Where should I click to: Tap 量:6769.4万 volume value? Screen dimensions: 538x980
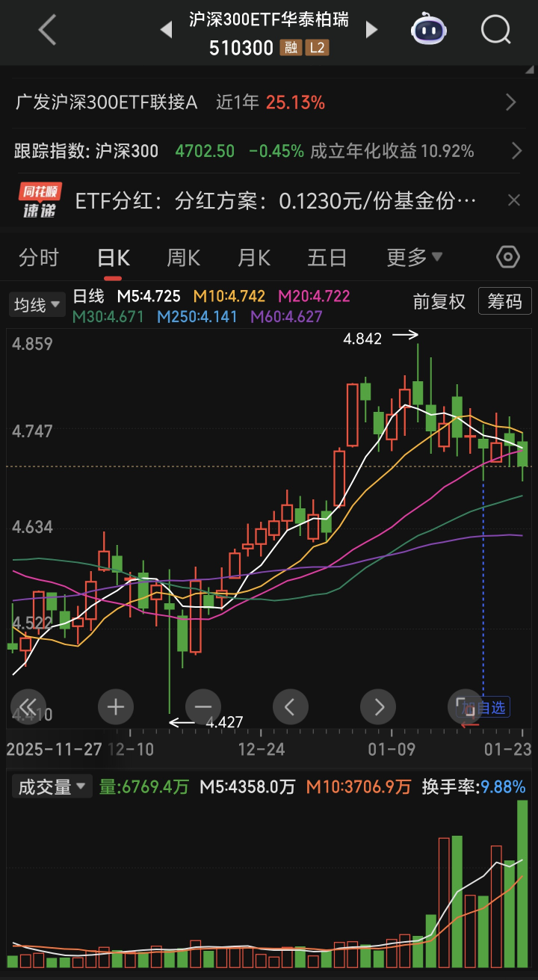click(x=143, y=786)
